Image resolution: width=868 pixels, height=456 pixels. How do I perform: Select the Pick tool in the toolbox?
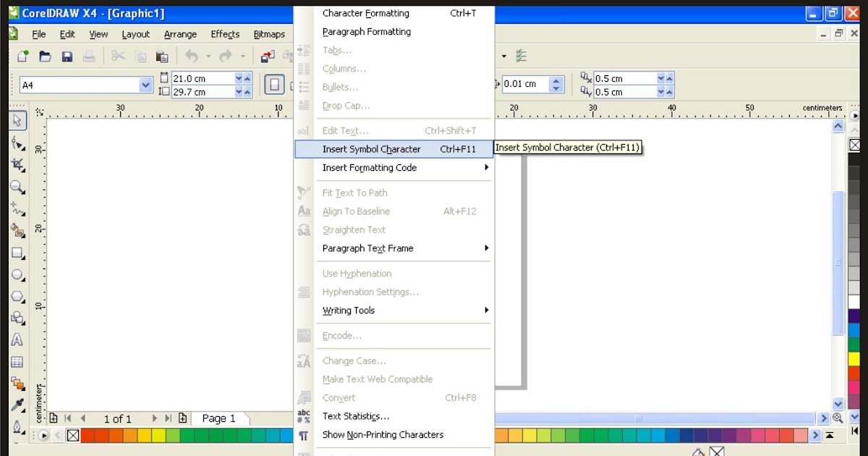pos(18,121)
